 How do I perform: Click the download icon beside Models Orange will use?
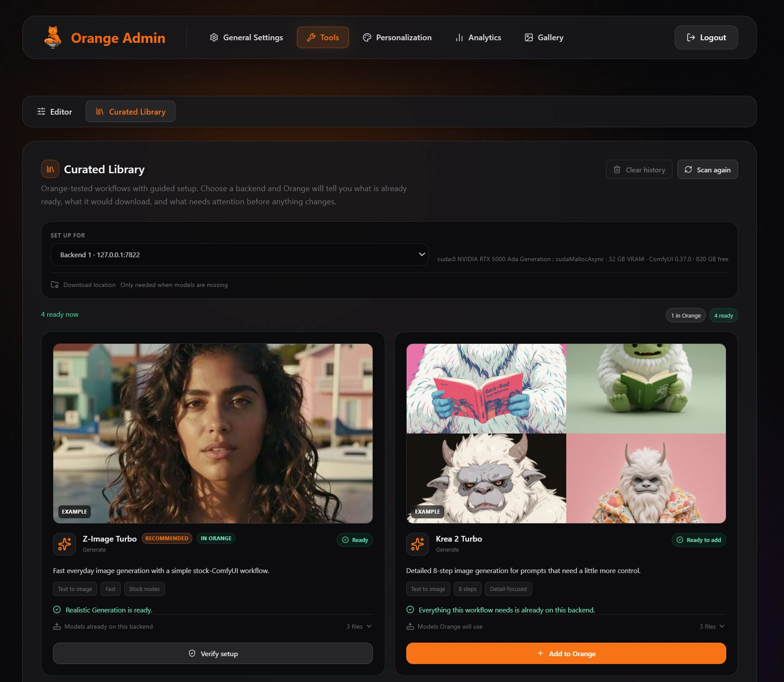coord(410,626)
